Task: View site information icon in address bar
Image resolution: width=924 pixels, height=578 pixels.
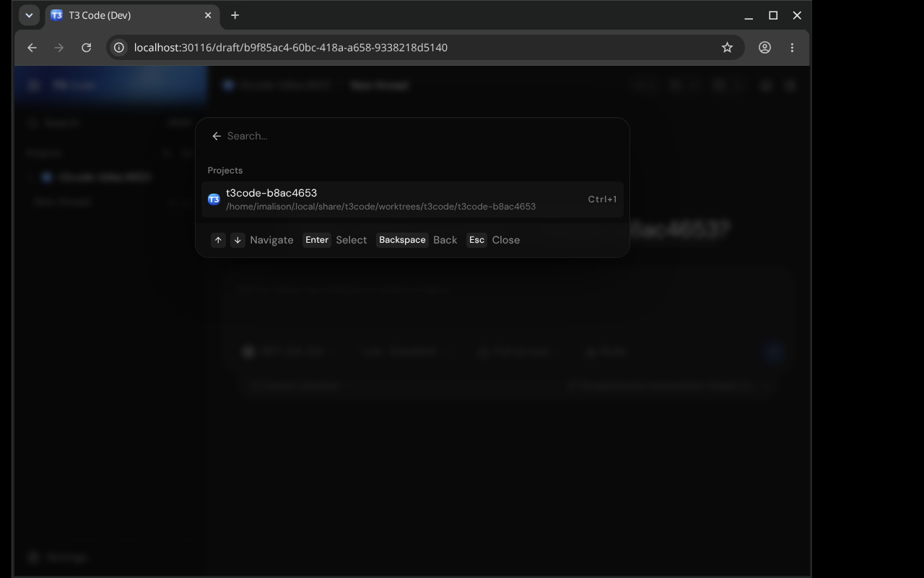Action: click(119, 48)
